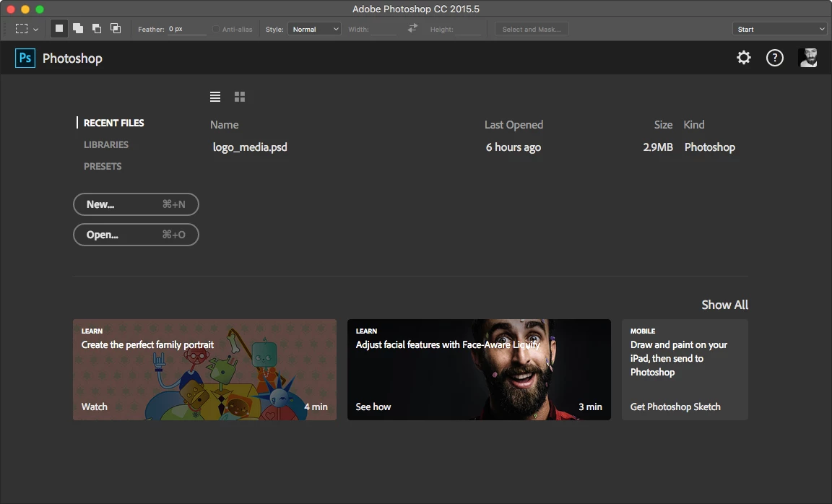The image size is (832, 504).
Task: Click the Open... button
Action: (x=136, y=235)
